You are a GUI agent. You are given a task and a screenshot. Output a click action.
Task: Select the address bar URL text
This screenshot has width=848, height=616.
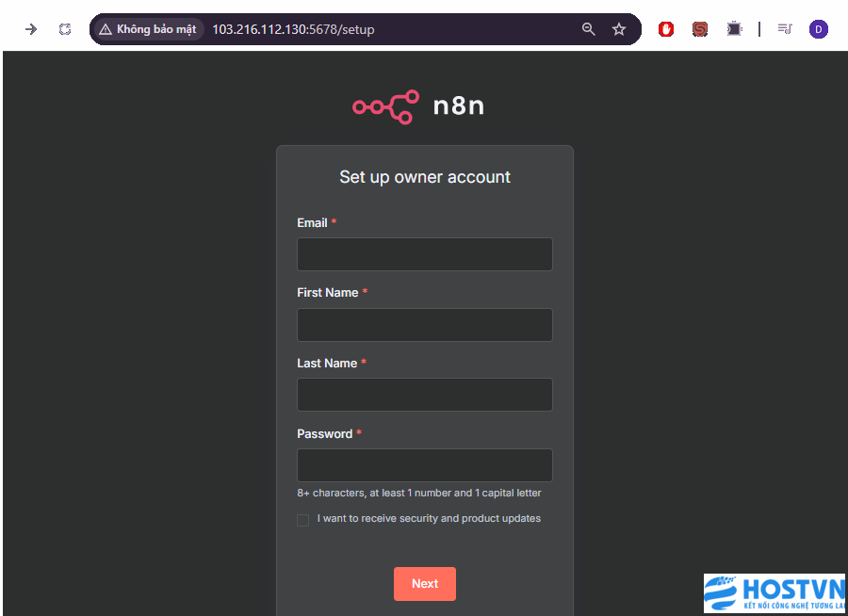293,29
